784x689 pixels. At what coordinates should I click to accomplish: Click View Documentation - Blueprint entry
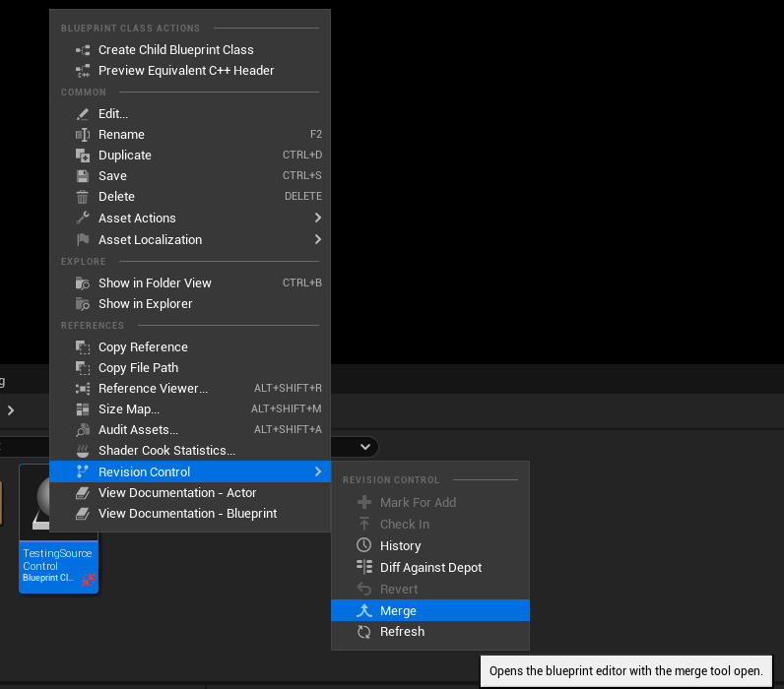coord(187,514)
